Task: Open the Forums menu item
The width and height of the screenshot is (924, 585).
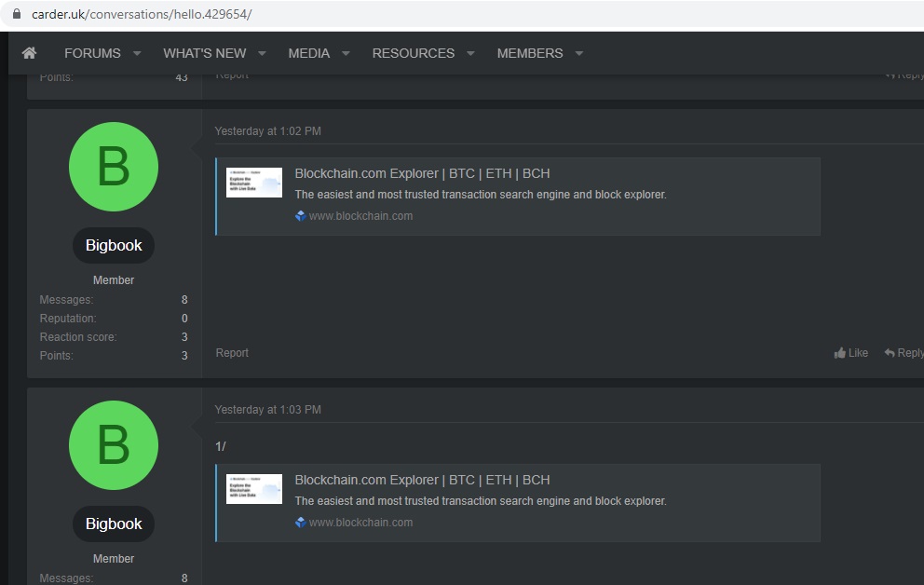Action: 92,53
